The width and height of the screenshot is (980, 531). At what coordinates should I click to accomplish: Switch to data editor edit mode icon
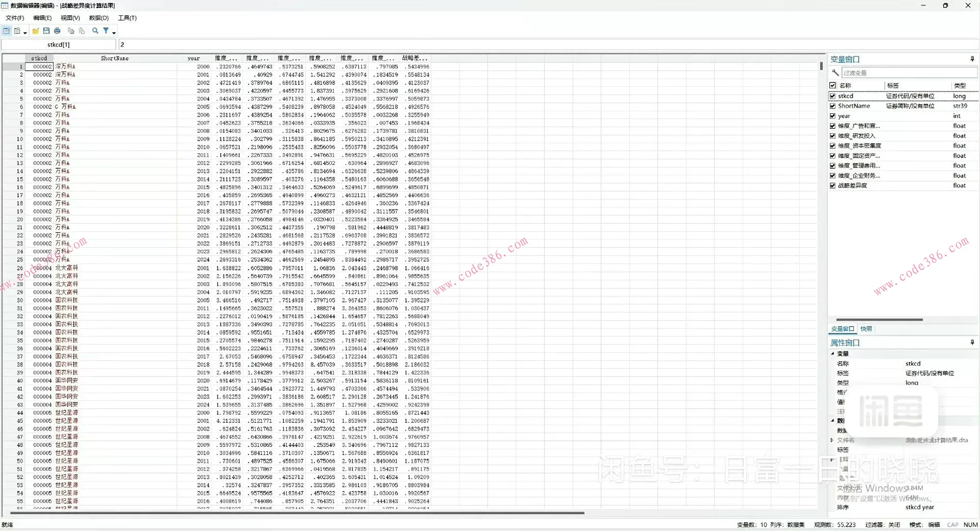6,31
